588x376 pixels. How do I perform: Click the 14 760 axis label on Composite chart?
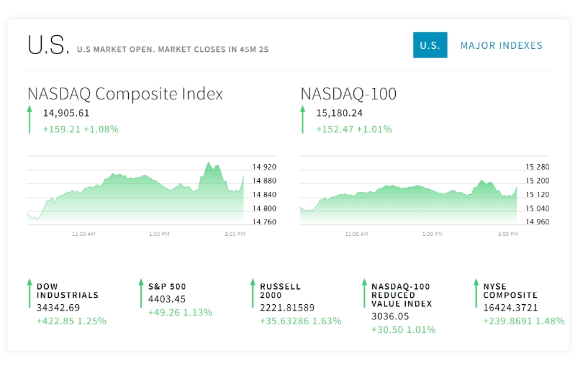(265, 222)
